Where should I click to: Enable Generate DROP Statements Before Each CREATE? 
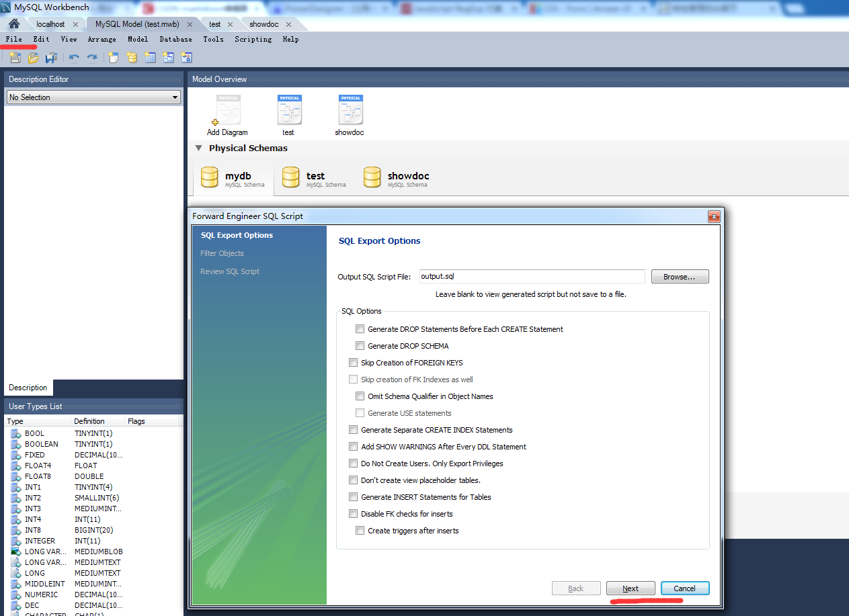click(360, 329)
